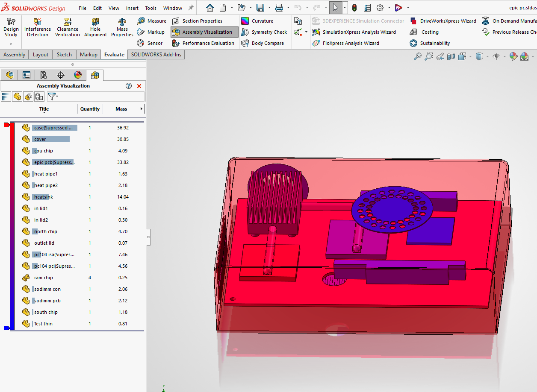Click the Rebuild traffic light icon
Screen dimensions: 537x392
(x=354, y=8)
